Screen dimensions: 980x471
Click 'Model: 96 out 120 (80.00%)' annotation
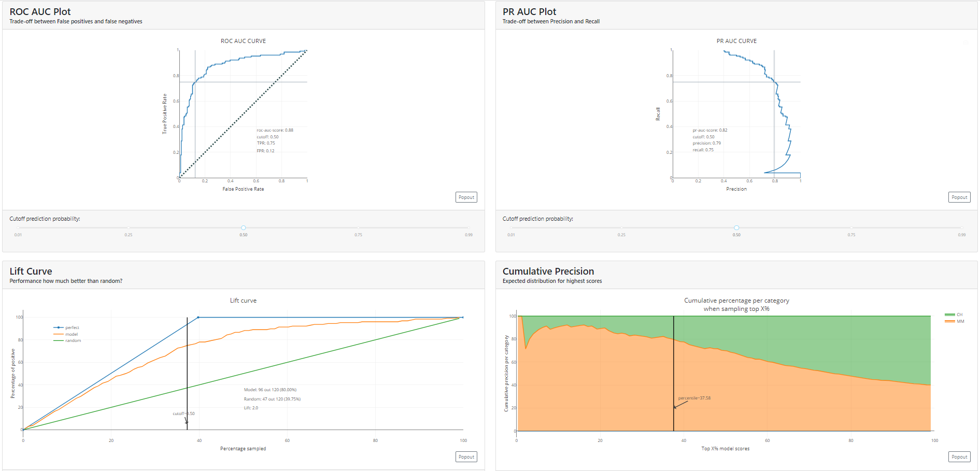pos(270,390)
